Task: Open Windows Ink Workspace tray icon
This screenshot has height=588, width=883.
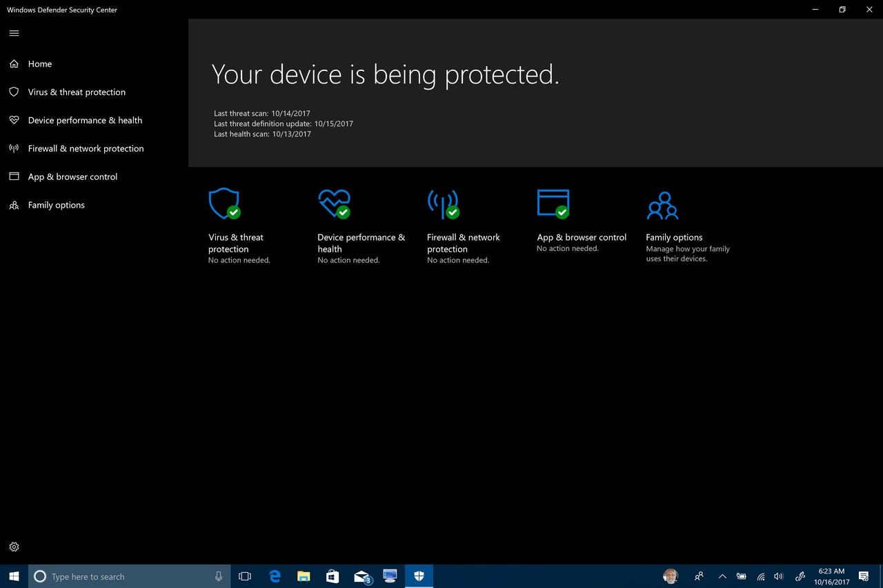Action: pyautogui.click(x=800, y=576)
